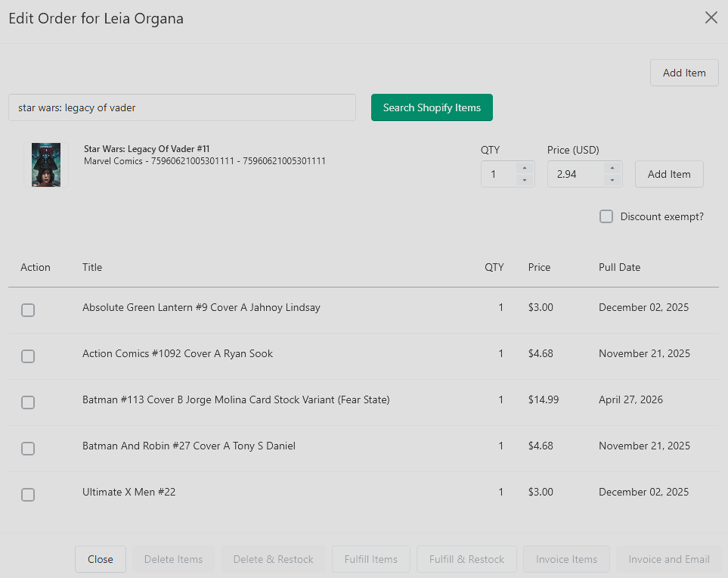Viewport: 728px width, 578px height.
Task: Click Add Item next to the price field
Action: (x=669, y=174)
